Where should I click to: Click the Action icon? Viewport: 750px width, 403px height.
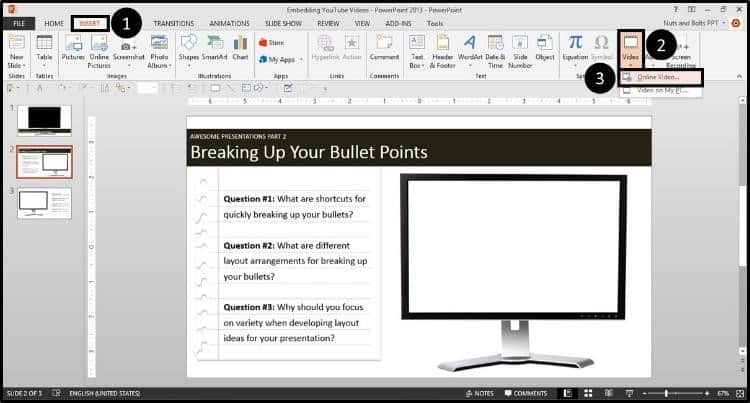pyautogui.click(x=352, y=49)
